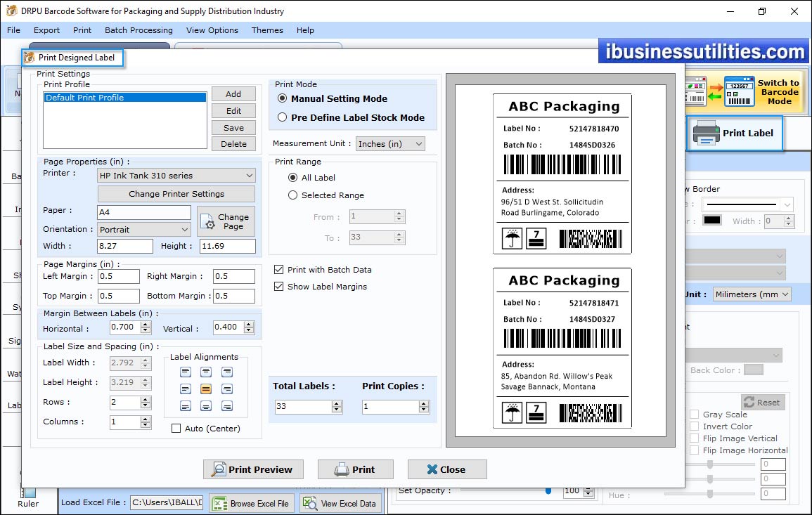
Task: Select top-right label alignment icon
Action: (x=227, y=372)
